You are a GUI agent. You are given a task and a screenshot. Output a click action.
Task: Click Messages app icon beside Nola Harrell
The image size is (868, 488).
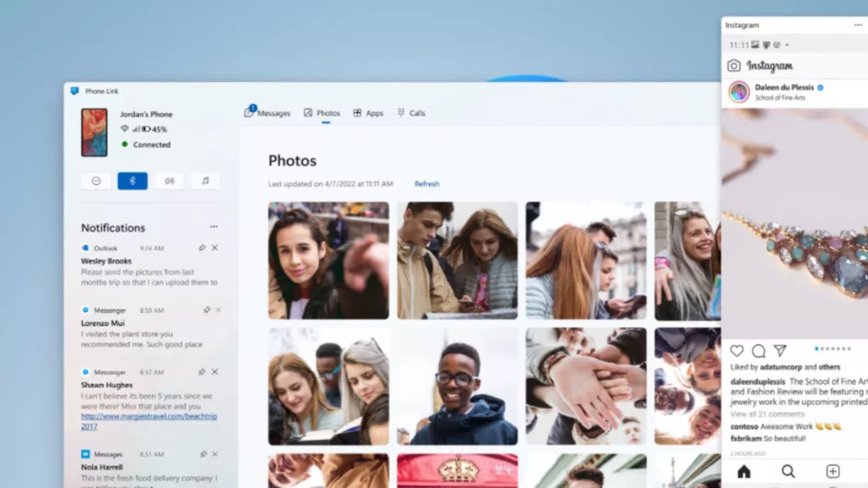point(85,454)
